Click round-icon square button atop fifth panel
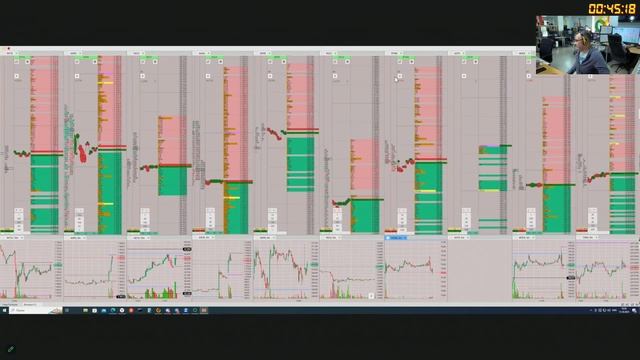Image resolution: width=640 pixels, height=360 pixels. coord(284,62)
